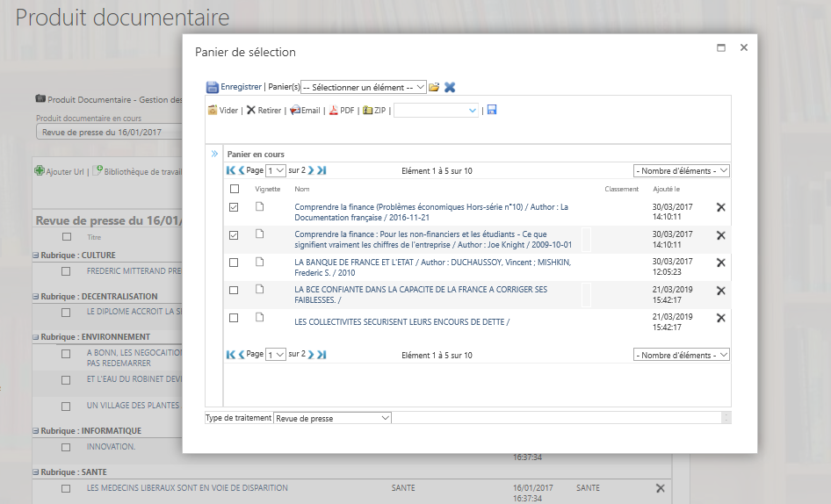Remove 'LES COLLECTIVITES SECURISENT' item with X
The height and width of the screenshot is (504, 831).
(x=721, y=318)
